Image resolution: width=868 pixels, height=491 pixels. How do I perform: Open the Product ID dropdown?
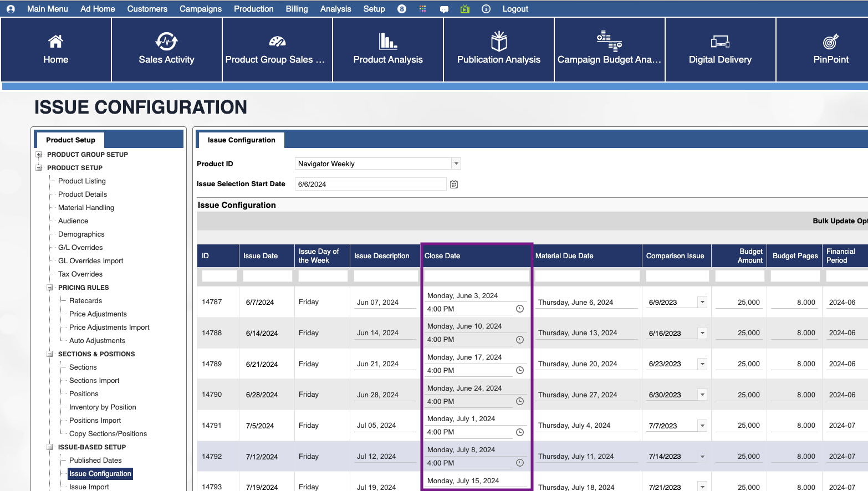tap(456, 163)
